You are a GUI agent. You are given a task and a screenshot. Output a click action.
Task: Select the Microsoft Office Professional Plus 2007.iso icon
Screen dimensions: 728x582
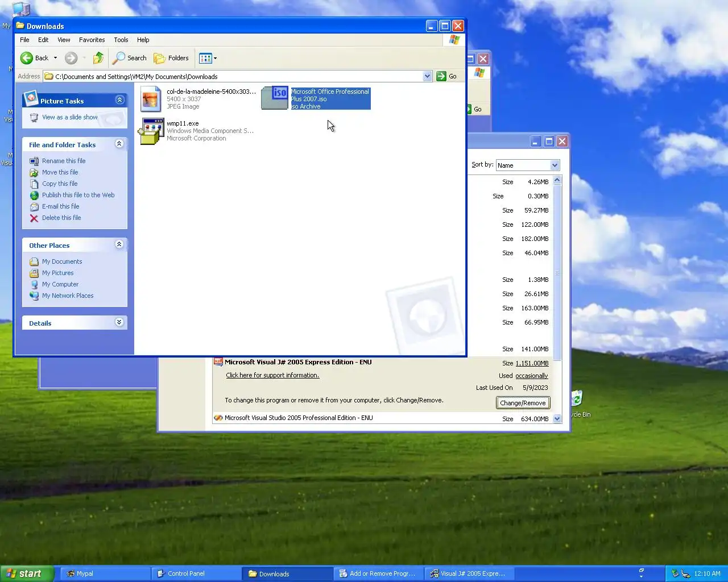(275, 98)
